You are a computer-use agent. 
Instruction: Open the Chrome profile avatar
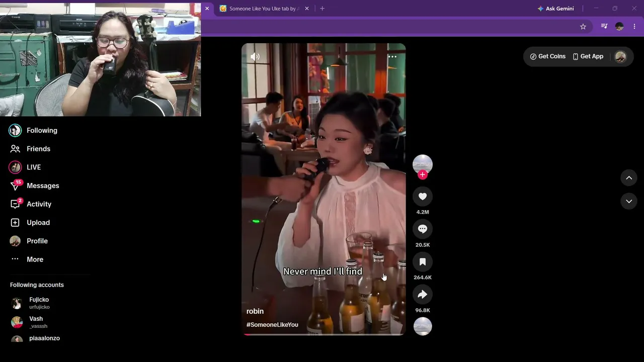point(619,27)
